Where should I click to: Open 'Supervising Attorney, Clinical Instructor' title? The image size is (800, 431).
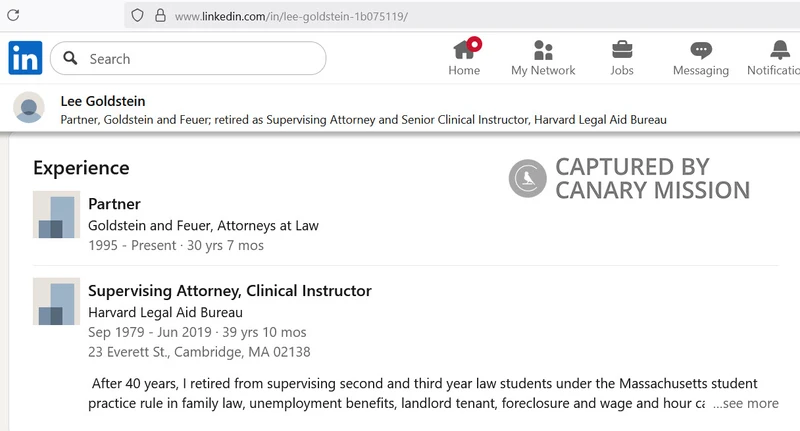click(x=230, y=291)
